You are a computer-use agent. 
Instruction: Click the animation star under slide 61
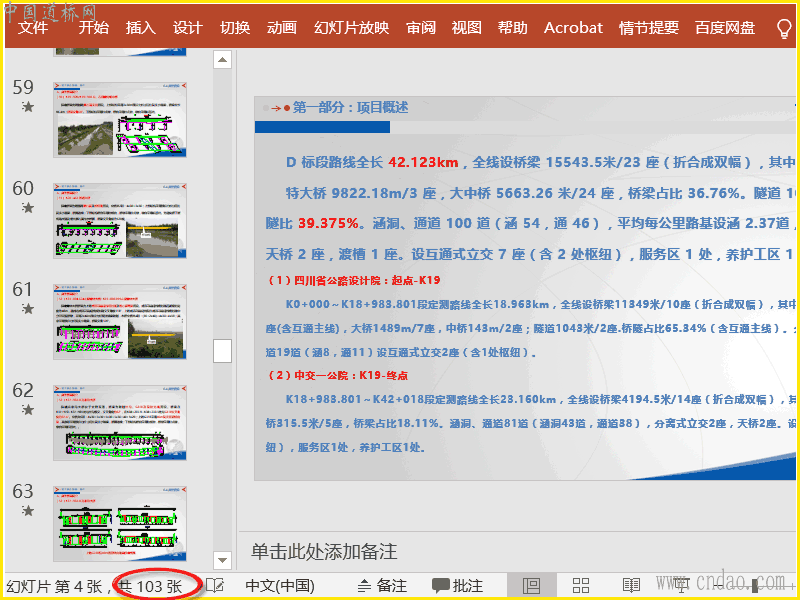(28, 309)
